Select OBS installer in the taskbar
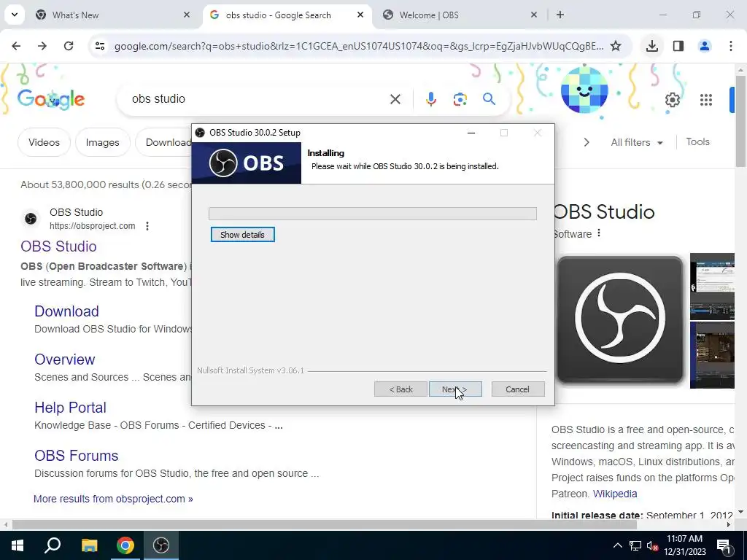The width and height of the screenshot is (747, 560). point(161,545)
